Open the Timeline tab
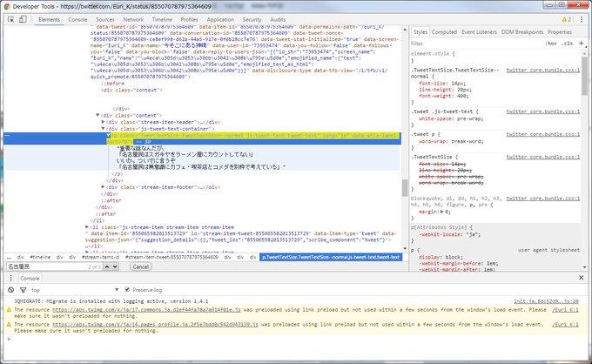The image size is (592, 364). pyautogui.click(x=162, y=19)
